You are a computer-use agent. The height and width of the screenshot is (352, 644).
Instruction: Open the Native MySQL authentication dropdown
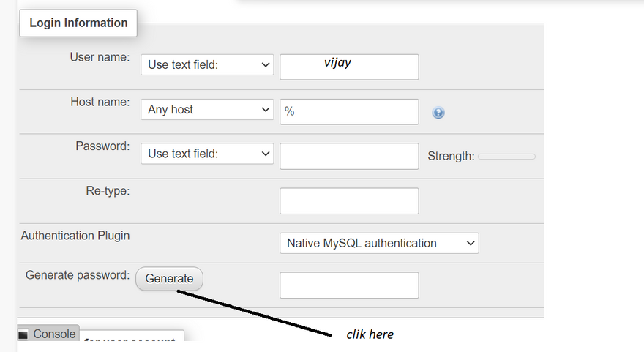(378, 243)
